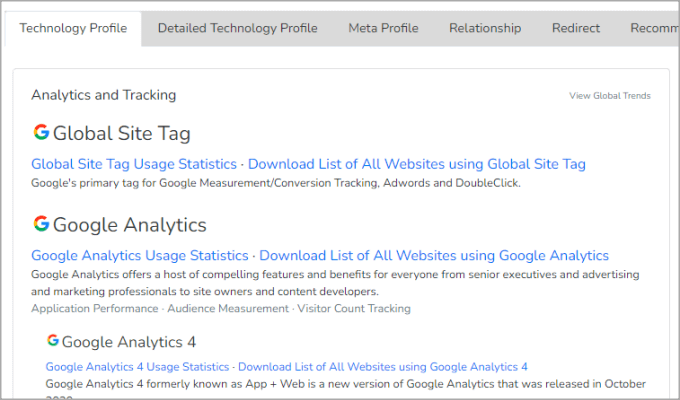Viewport: 680px width, 400px height.
Task: Select the Meta Profile tab
Action: pyautogui.click(x=383, y=28)
